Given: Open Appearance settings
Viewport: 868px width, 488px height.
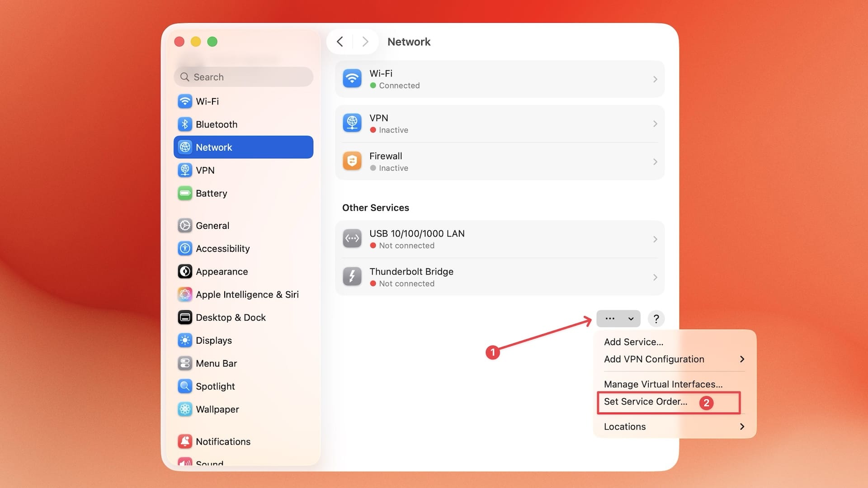Looking at the screenshot, I should tap(222, 271).
